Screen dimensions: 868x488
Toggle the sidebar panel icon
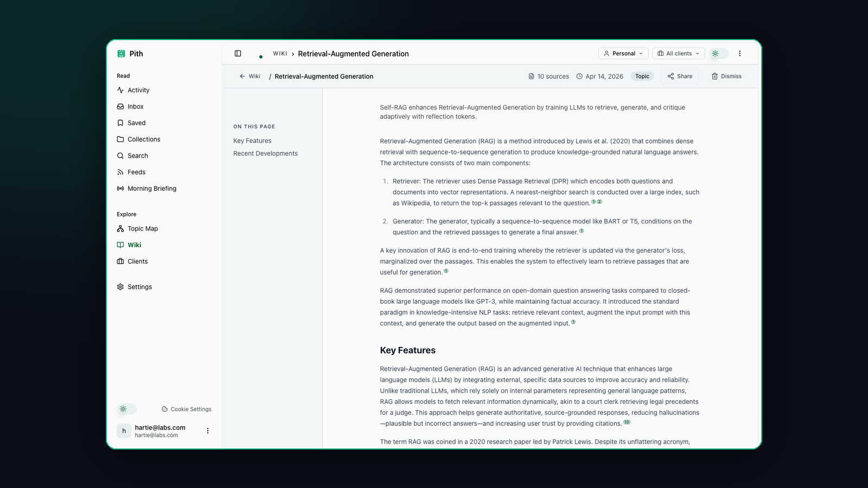click(x=238, y=54)
